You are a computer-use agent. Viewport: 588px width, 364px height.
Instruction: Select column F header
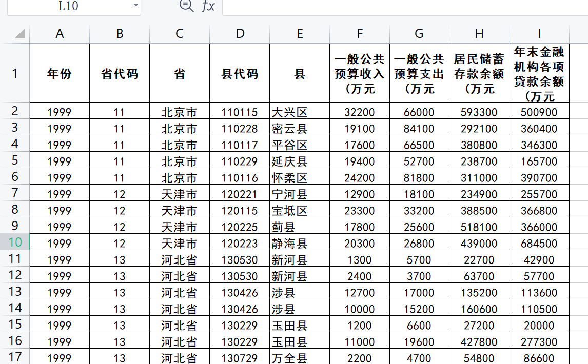coord(360,34)
